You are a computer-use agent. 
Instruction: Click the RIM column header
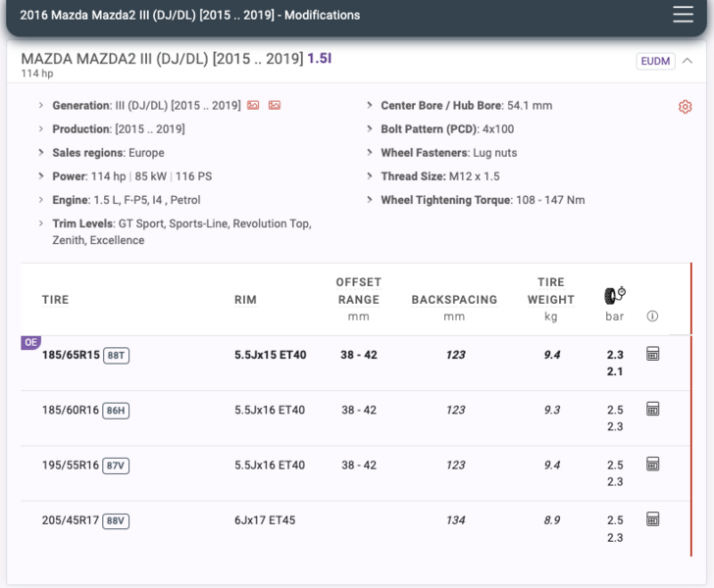tap(245, 300)
